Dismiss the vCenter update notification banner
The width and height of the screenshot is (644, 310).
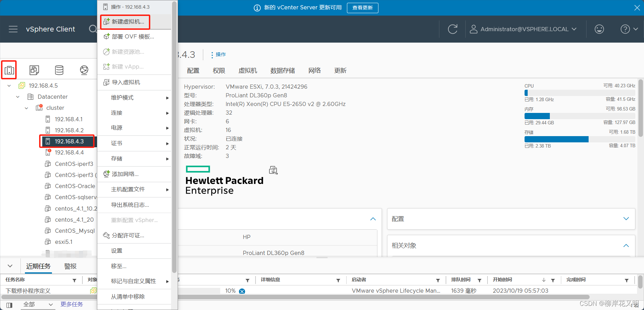click(637, 8)
